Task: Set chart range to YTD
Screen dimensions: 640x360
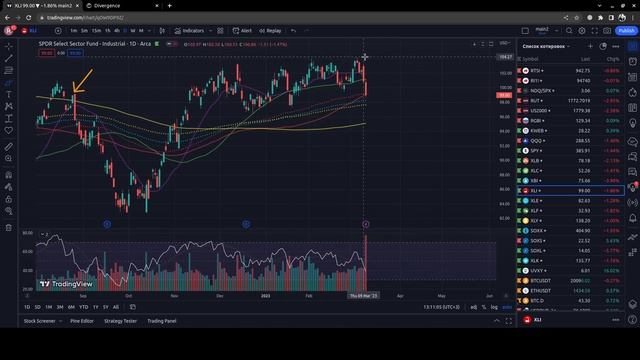Action: tap(84, 307)
